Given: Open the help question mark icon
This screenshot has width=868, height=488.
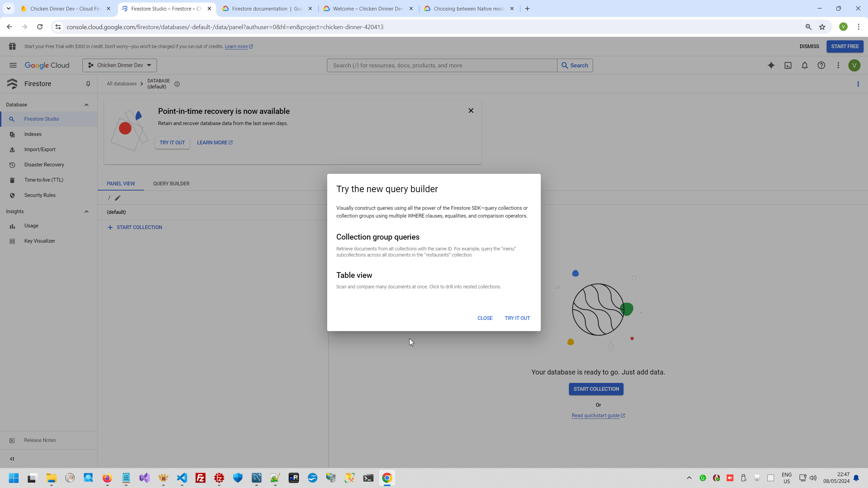Looking at the screenshot, I should (x=821, y=65).
